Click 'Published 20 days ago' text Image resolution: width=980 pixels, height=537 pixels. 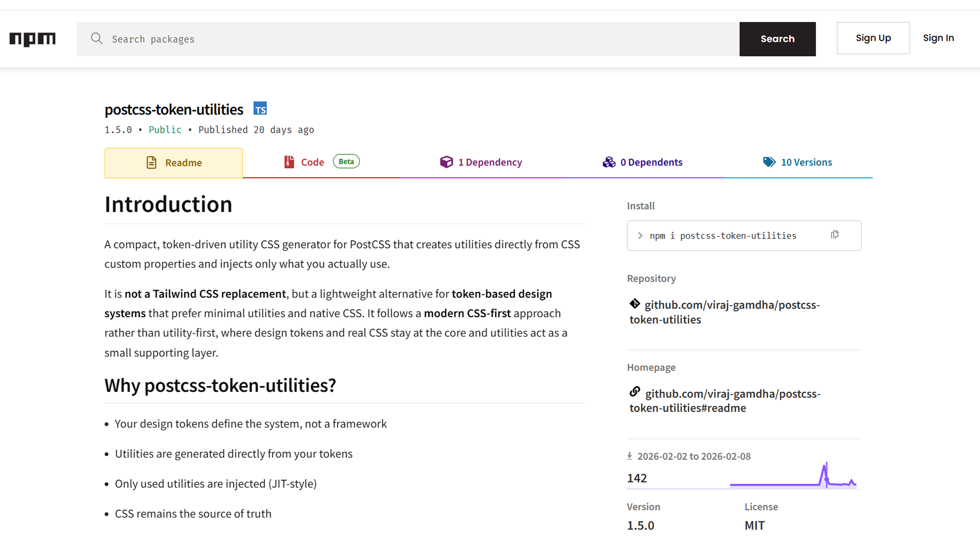click(x=256, y=130)
